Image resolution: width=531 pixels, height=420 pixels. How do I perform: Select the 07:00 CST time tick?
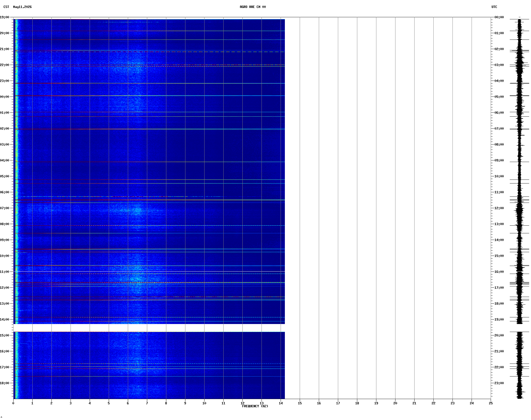point(5,208)
